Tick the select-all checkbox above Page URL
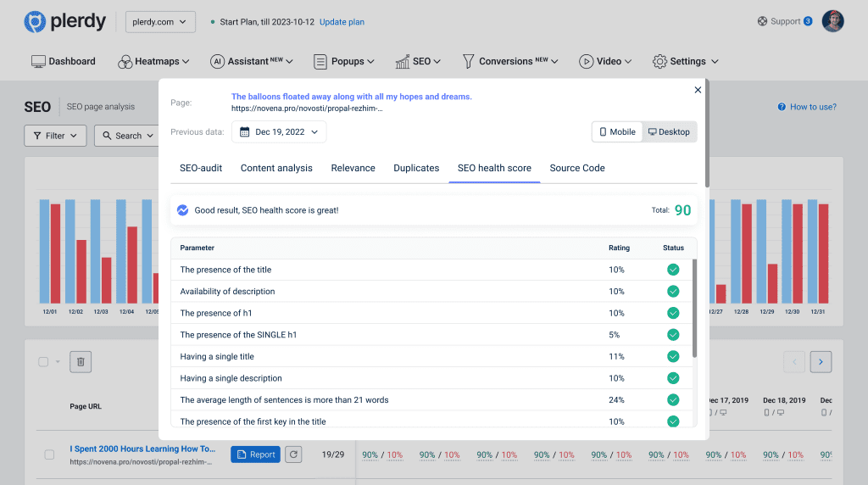 click(x=43, y=362)
